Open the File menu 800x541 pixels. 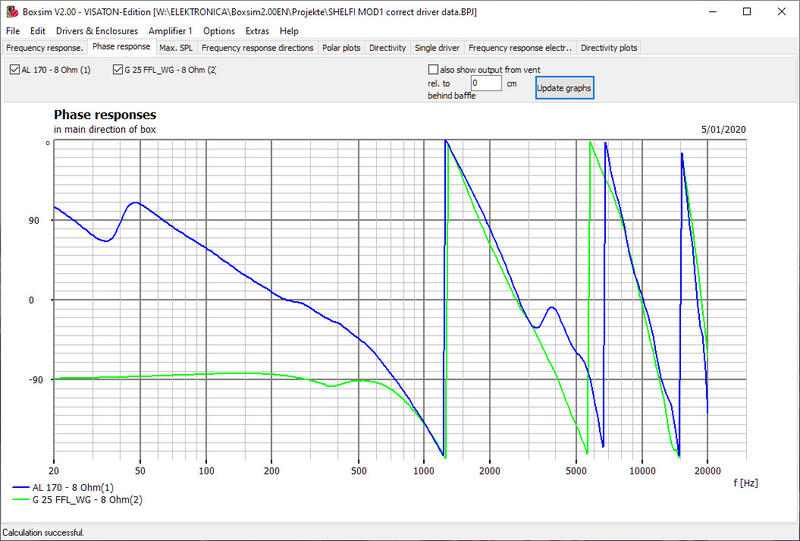(13, 31)
